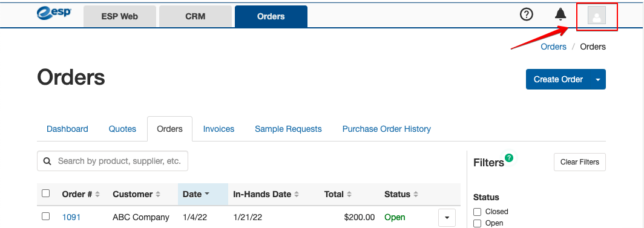Open the user profile avatar icon
Viewport: 644px width, 228px height.
tap(597, 16)
